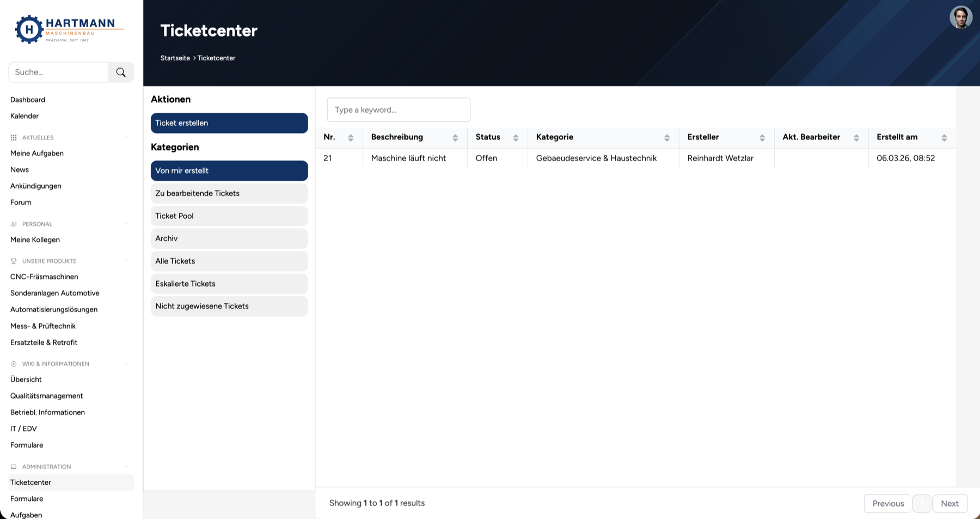Screen dimensions: 980x519
Task: Collapse the AKTUELLES section chevron
Action: click(x=127, y=137)
